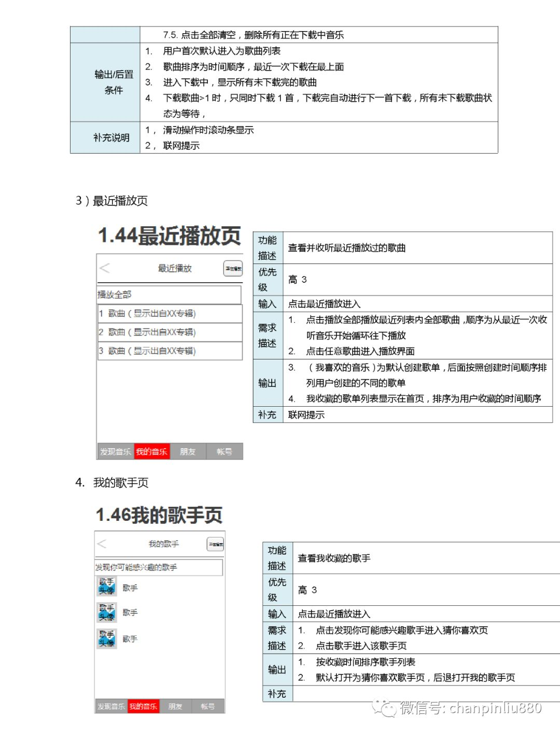Click the 最近播放 title in mockup header
Viewport: 560px width, 734px height.
click(x=175, y=268)
